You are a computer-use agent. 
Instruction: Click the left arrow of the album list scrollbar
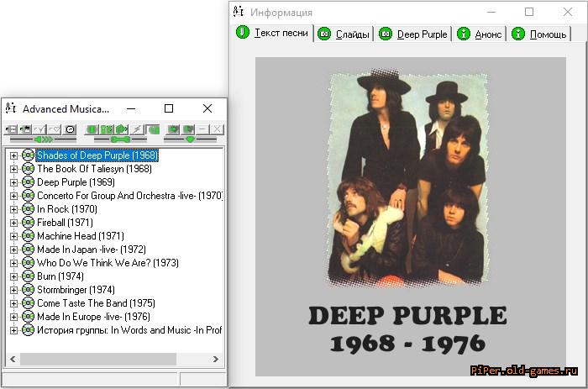pos(13,359)
